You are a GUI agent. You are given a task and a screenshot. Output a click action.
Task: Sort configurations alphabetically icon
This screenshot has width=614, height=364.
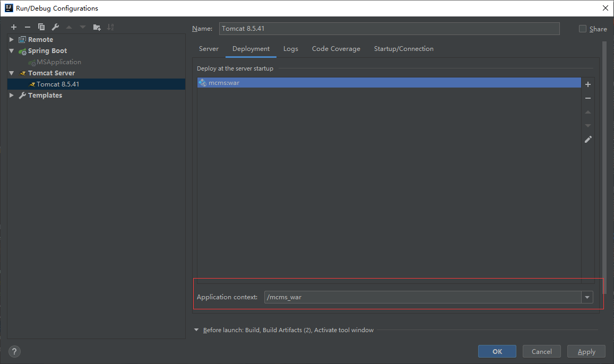pos(110,27)
